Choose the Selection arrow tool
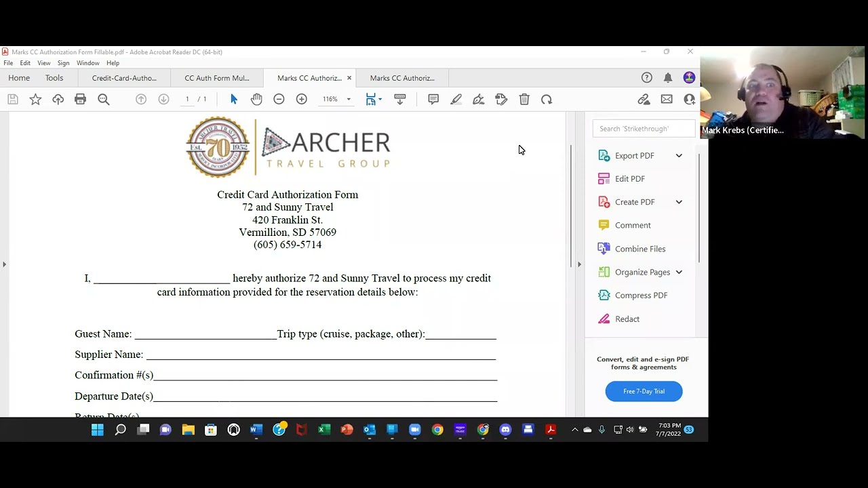 234,100
